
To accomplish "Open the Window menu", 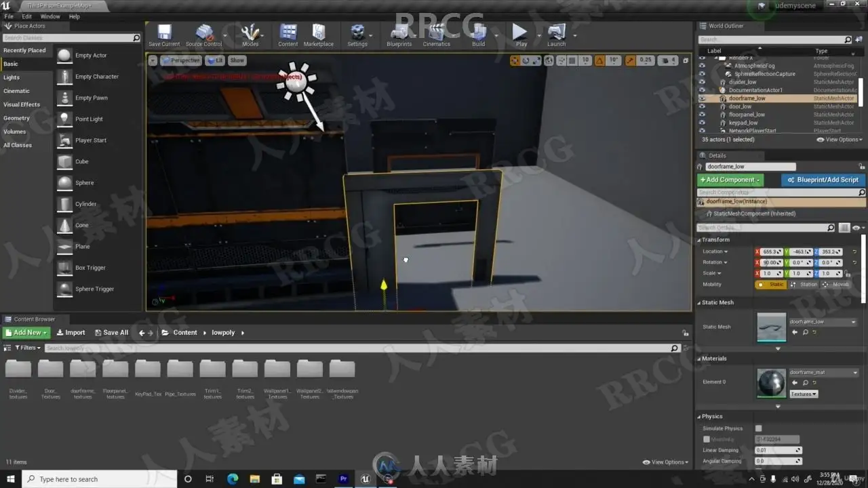I will (x=50, y=16).
